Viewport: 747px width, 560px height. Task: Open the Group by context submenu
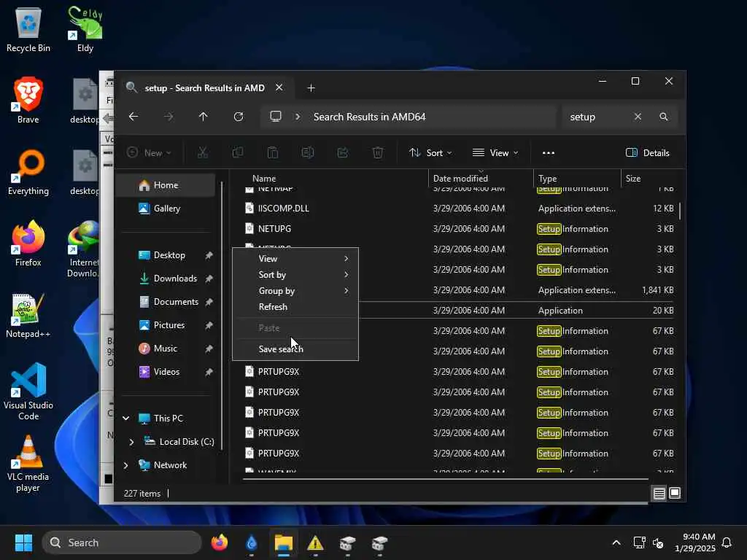coord(295,291)
